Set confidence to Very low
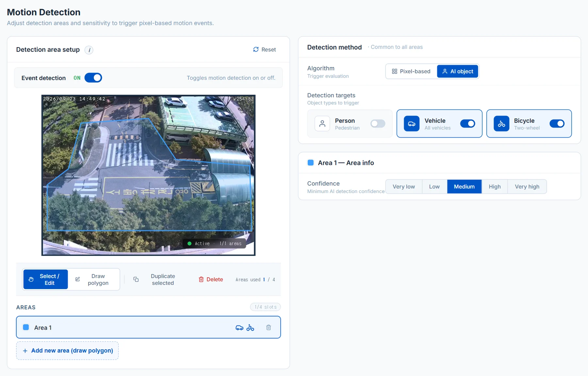588x376 pixels. click(x=404, y=187)
